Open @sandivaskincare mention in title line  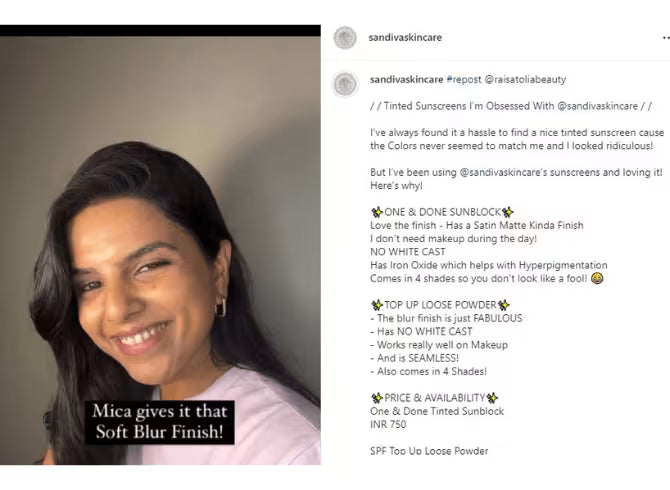597,106
